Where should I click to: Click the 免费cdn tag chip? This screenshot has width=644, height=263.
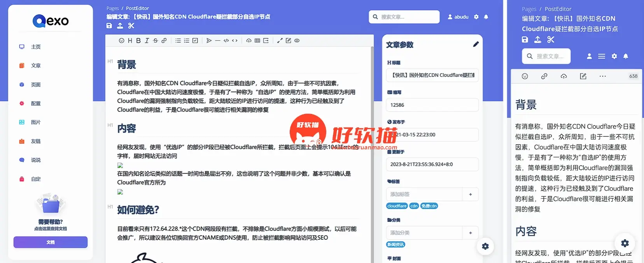[x=429, y=206]
